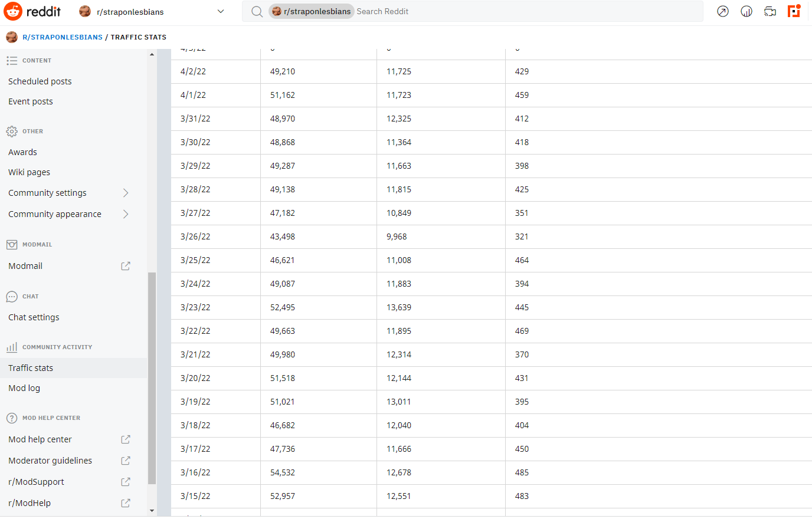This screenshot has width=812, height=519.
Task: Click value 11,364 in 3/30/22 row
Action: (399, 142)
